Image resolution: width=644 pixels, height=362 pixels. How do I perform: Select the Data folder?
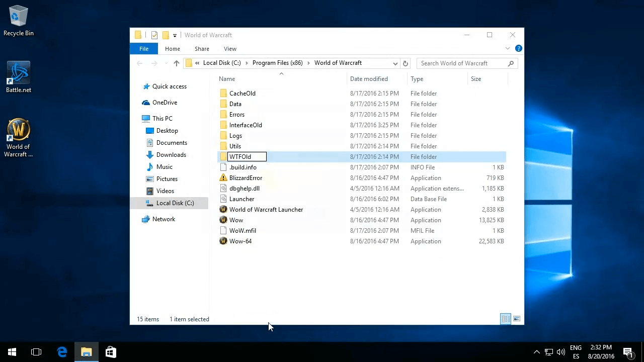click(235, 104)
